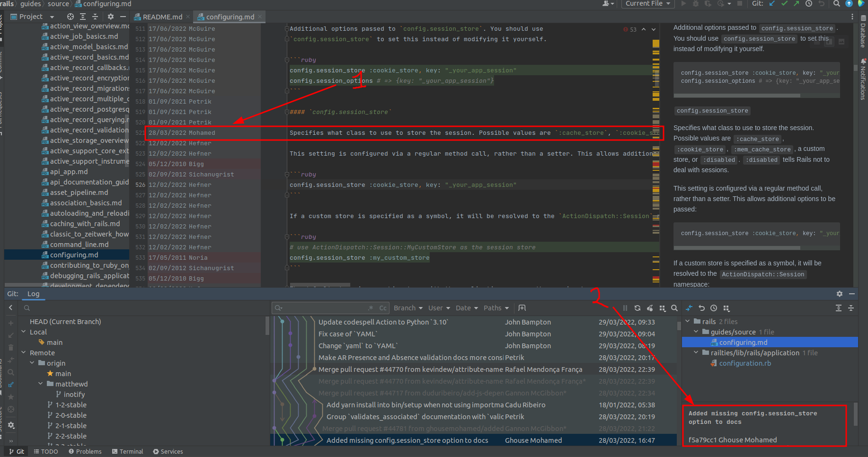
Task: Open Git tab in bottom bar
Action: (17, 451)
